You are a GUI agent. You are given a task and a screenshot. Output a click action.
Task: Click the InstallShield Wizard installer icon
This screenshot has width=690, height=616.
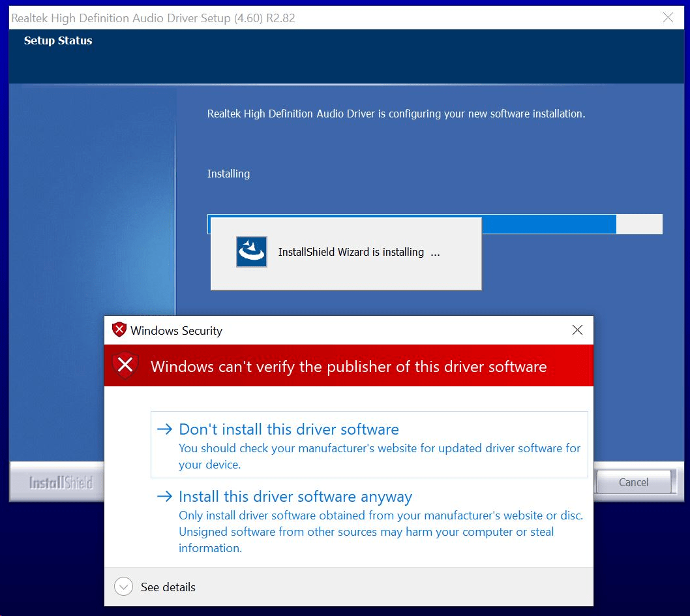point(251,252)
